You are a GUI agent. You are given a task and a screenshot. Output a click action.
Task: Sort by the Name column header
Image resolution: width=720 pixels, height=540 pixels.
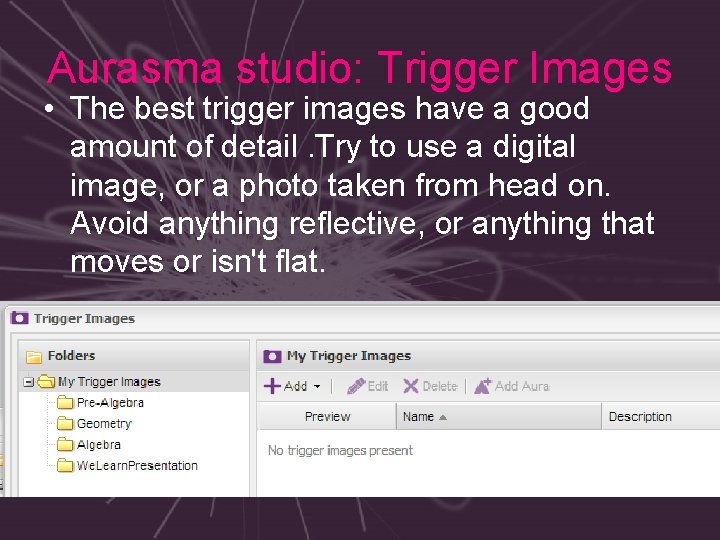[499, 416]
